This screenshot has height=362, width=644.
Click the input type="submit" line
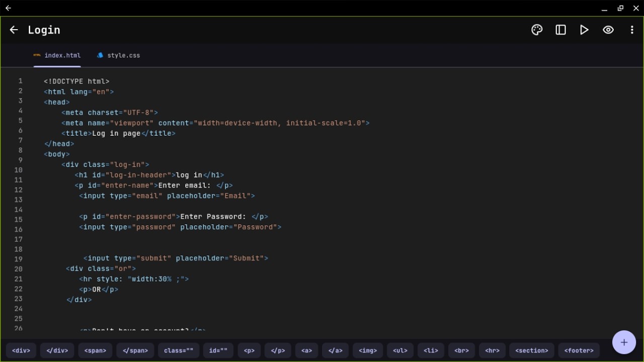[x=176, y=258]
